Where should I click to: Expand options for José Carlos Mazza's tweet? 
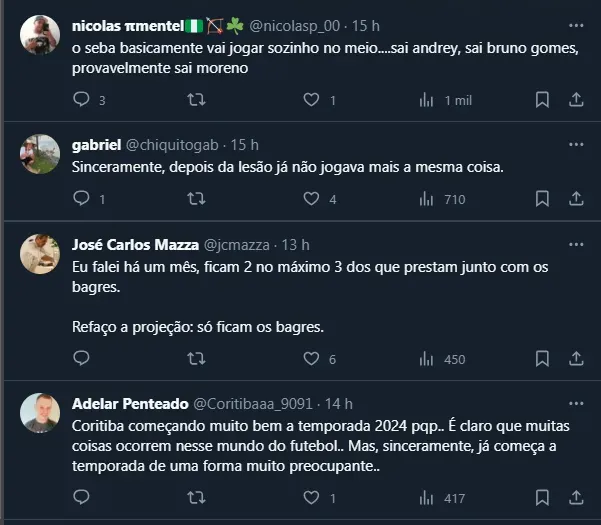(576, 244)
